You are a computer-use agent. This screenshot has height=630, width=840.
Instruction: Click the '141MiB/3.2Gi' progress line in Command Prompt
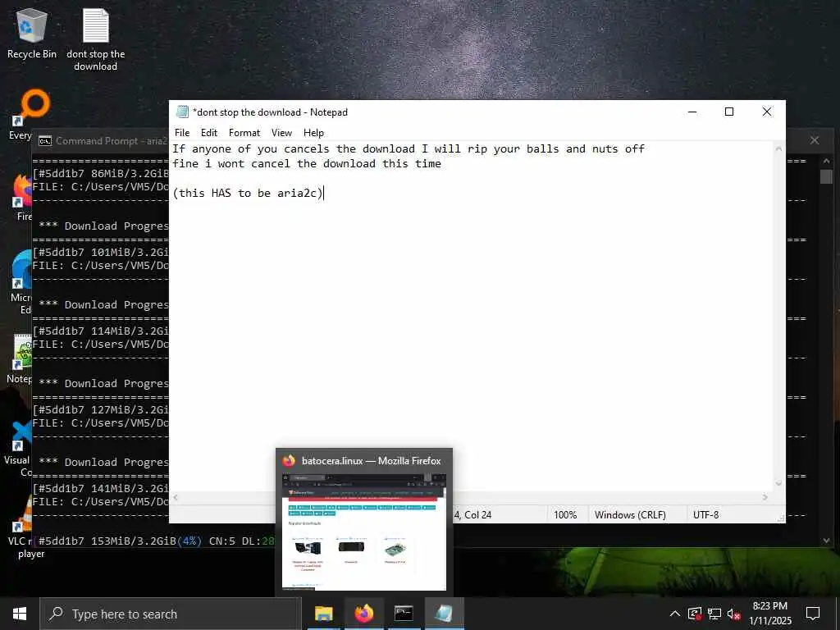click(100, 488)
